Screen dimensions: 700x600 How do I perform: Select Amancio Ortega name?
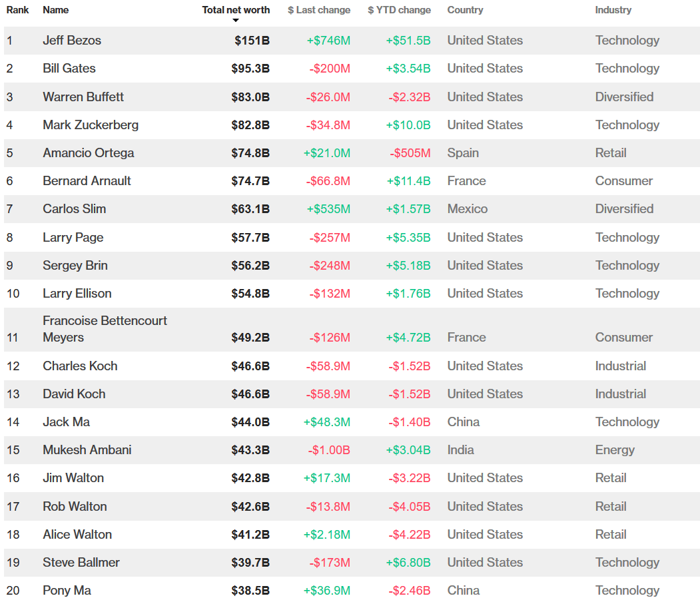[89, 153]
